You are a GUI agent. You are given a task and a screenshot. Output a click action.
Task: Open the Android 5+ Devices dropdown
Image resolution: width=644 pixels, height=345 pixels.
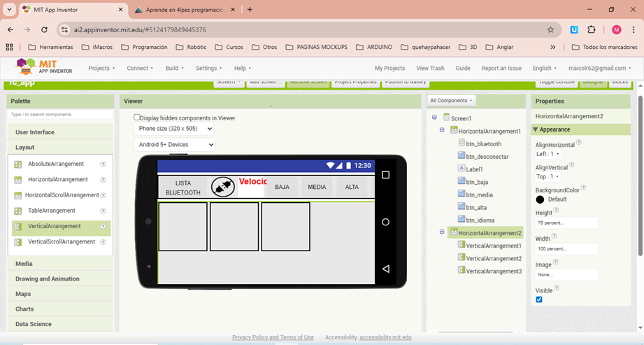(x=174, y=145)
